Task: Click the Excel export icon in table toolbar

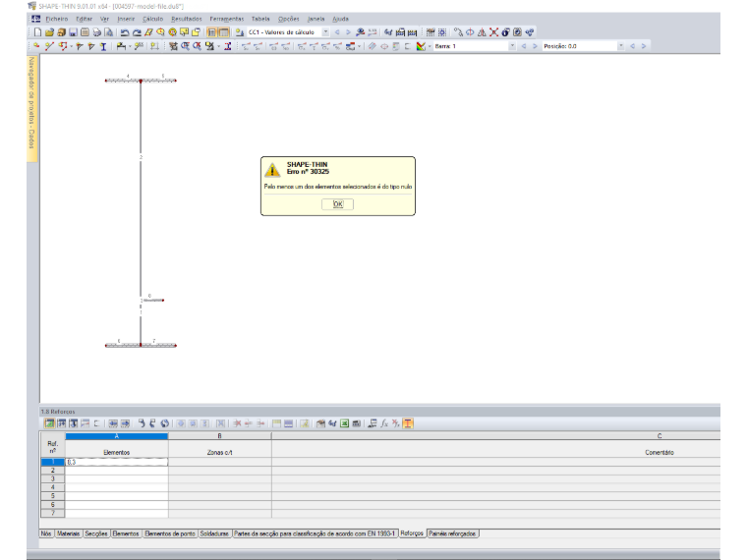Action: [x=344, y=423]
